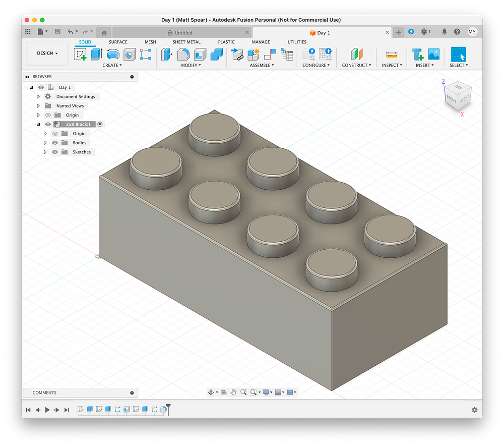This screenshot has width=504, height=447.
Task: Open the MODIFY menu dropdown
Action: point(191,65)
